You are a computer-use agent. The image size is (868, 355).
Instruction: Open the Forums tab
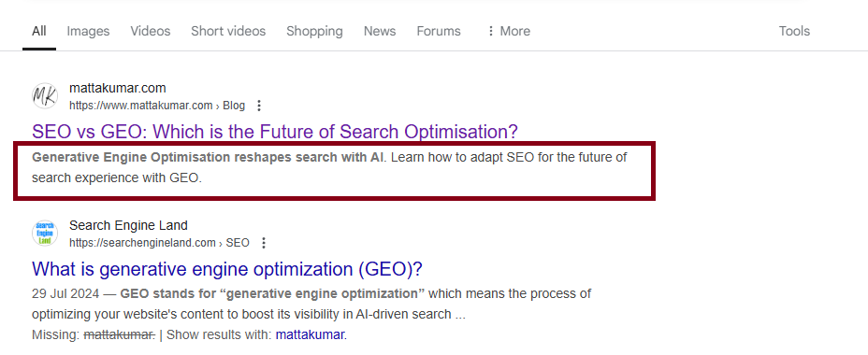coord(439,31)
